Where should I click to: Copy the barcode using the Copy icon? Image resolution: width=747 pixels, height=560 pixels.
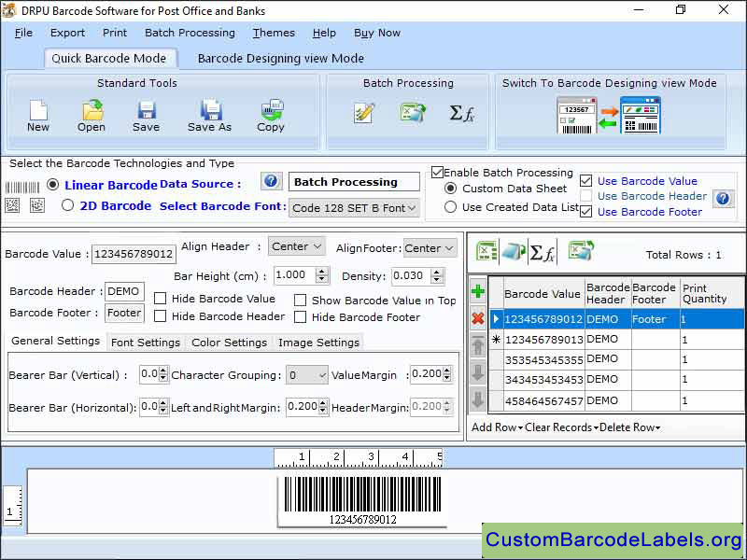[x=270, y=110]
